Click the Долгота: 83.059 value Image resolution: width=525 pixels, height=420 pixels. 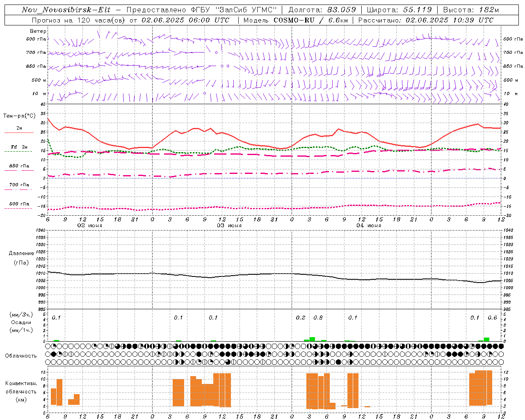click(322, 10)
